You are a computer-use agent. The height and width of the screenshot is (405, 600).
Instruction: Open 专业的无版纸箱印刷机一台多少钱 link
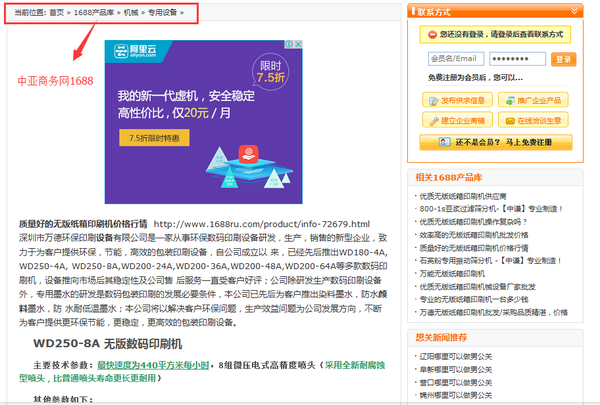474,299
